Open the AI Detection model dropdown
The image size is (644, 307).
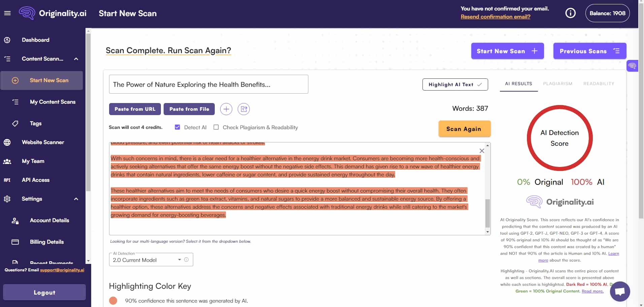[180, 260]
